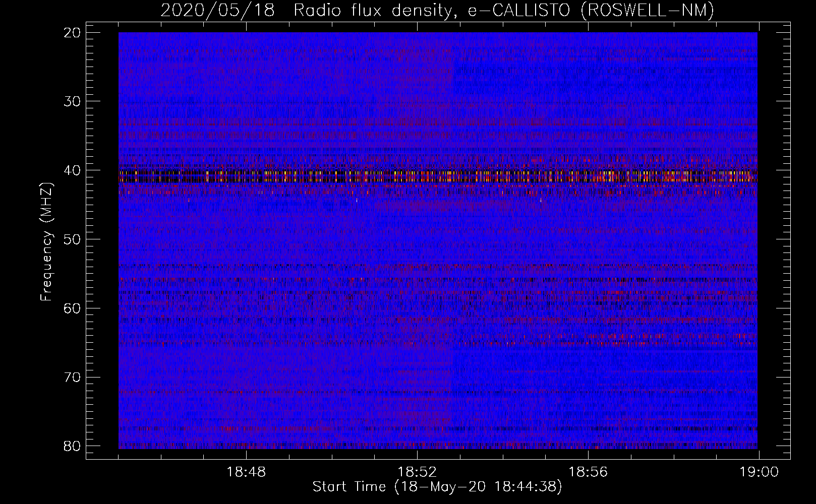Viewport: 816px width, 504px height.
Task: Click the plot title 'Radio flux density, e-CALLISTO (ROSWELL-NM)'
Action: pyautogui.click(x=504, y=10)
